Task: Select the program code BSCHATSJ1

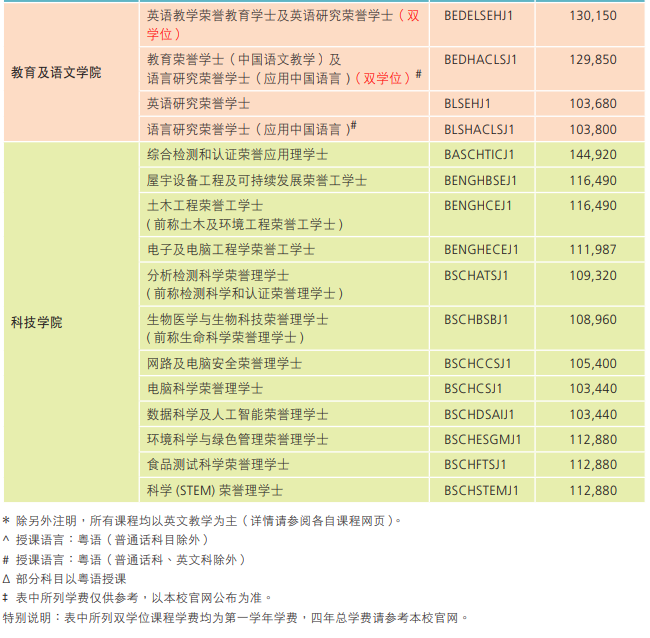Action: click(476, 275)
